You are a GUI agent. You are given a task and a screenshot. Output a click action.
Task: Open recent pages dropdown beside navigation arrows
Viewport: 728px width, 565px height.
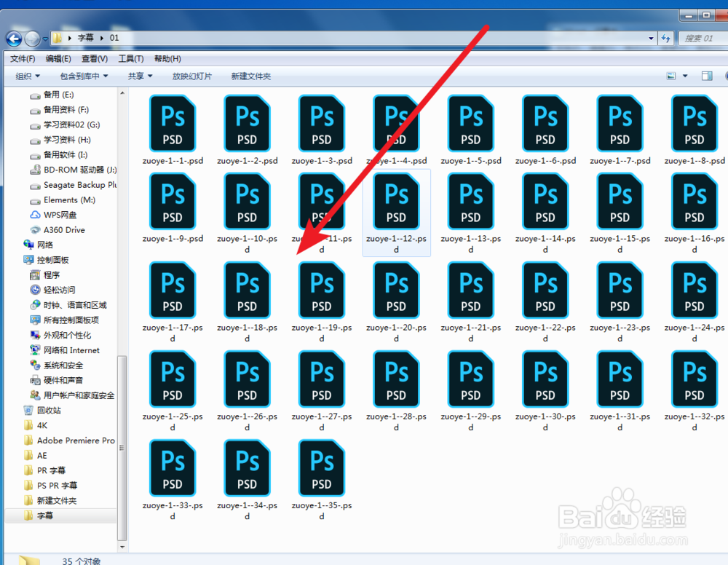[x=45, y=39]
